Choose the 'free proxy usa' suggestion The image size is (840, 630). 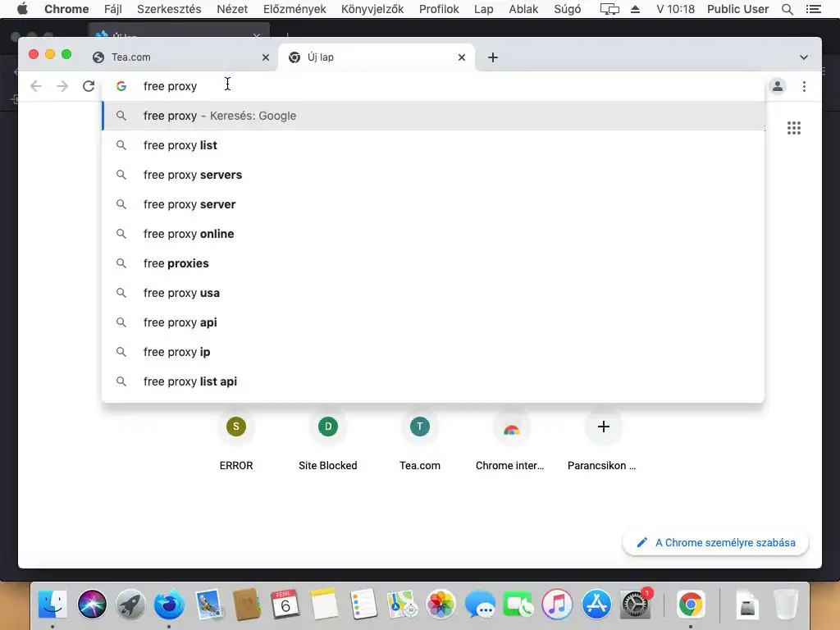pos(433,293)
